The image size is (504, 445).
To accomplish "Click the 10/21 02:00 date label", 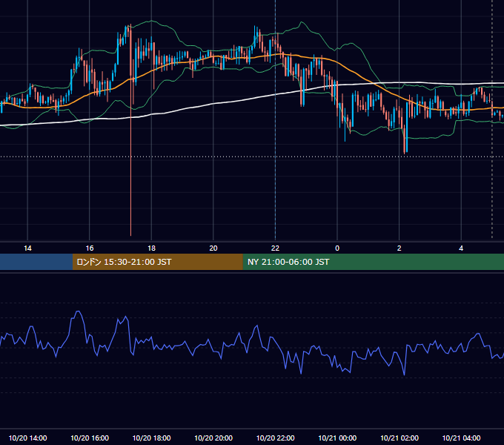I will tap(399, 438).
